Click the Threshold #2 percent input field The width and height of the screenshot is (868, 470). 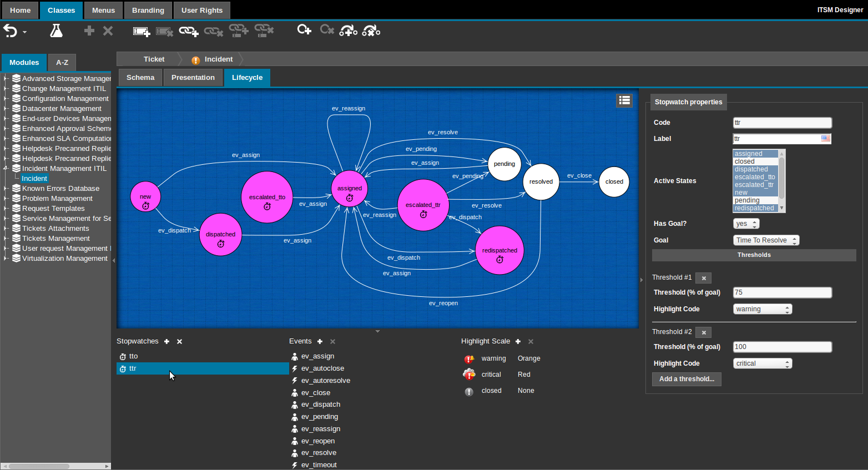click(782, 347)
